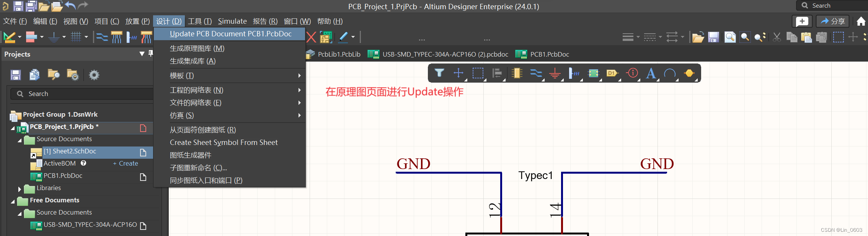
Task: Place a part using the component icon
Action: tap(517, 73)
